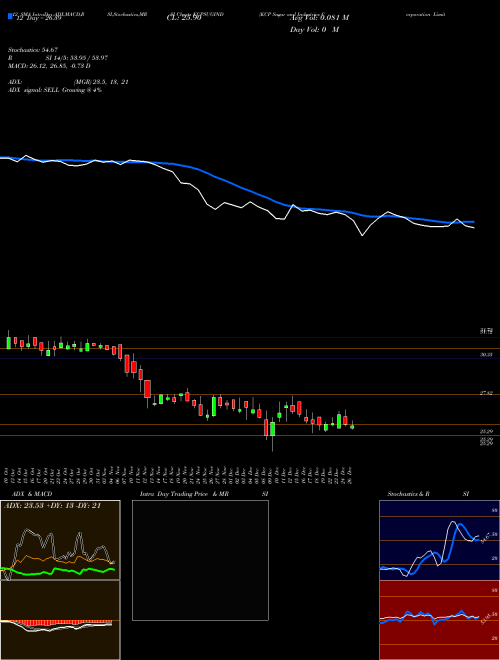Click the 'ADX signal: SELL' text
Viewport: 500px width, 660px height.
click(x=35, y=90)
